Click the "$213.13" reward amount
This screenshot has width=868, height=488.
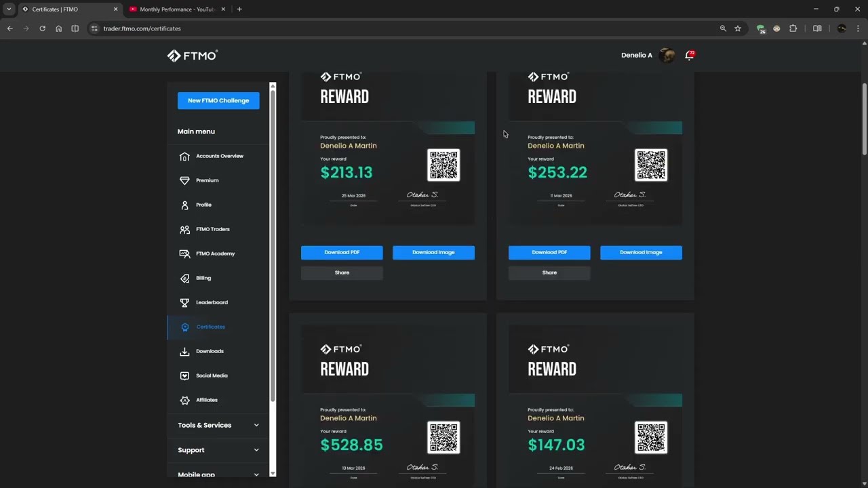347,173
